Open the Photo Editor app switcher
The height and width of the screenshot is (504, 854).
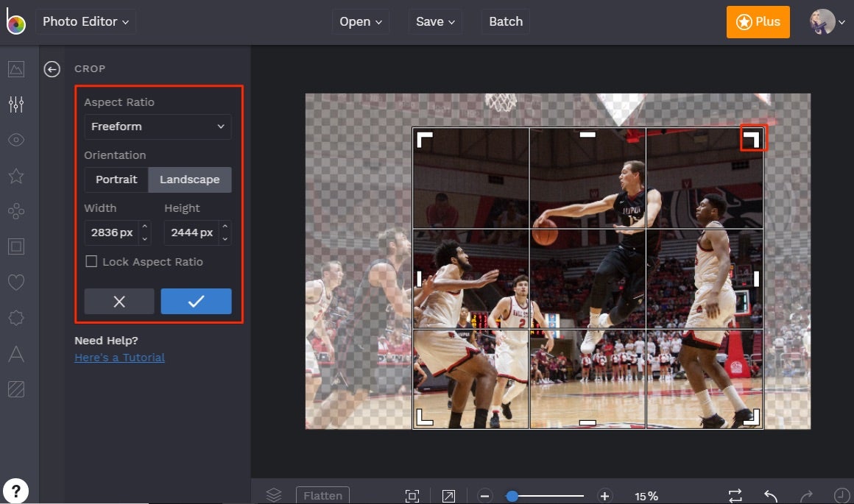pyautogui.click(x=85, y=21)
